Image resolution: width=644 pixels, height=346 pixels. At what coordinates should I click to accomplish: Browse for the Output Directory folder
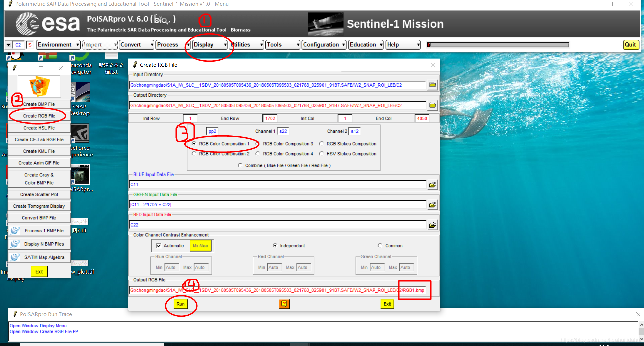432,105
